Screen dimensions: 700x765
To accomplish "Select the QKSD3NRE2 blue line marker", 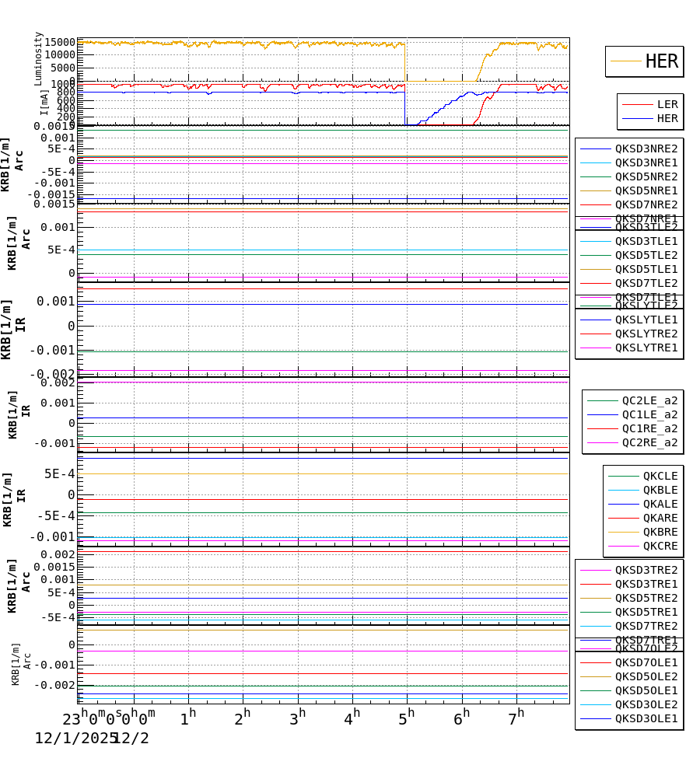I will tap(594, 148).
